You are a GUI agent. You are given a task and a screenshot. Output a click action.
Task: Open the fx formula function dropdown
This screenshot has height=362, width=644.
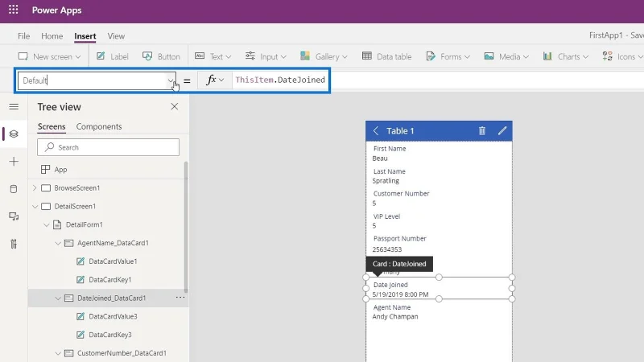click(x=214, y=80)
